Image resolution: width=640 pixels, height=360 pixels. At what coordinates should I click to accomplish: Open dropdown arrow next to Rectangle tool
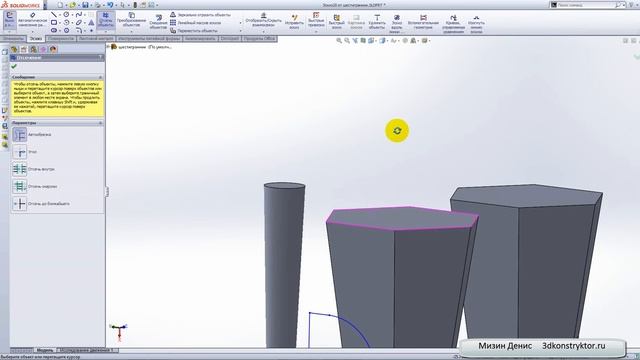[x=59, y=22]
